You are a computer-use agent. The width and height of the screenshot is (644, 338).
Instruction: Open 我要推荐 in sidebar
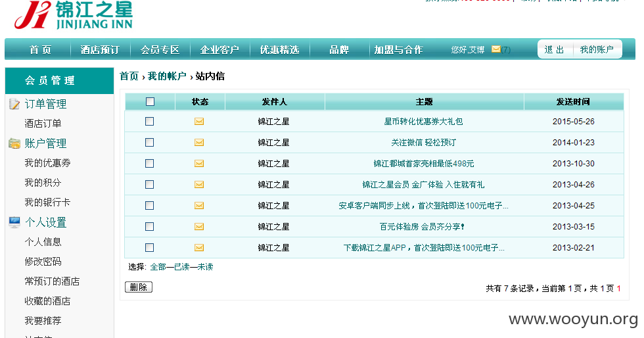point(43,321)
